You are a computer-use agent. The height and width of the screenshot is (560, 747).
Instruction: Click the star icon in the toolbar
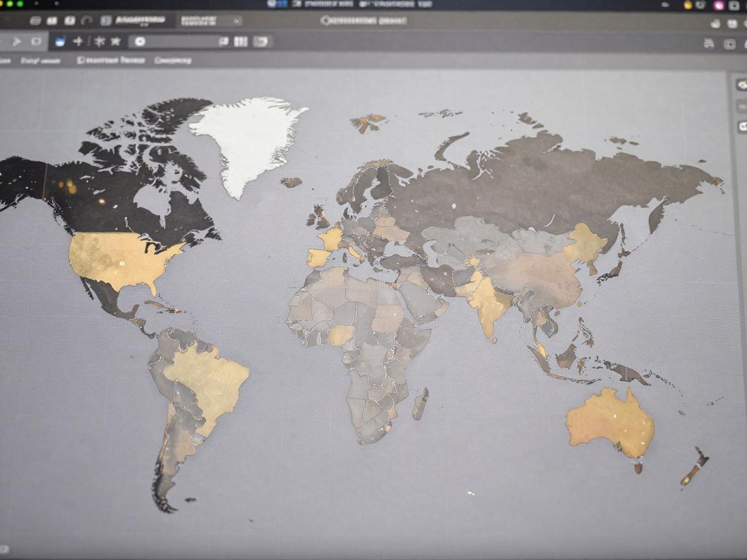tap(115, 41)
